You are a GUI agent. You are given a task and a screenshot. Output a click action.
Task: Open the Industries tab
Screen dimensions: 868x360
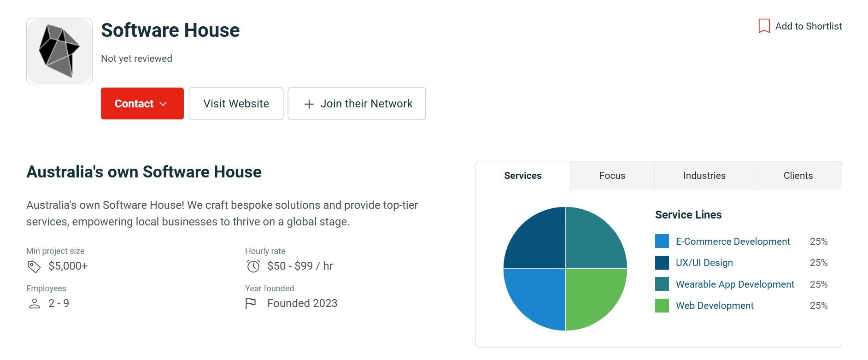pyautogui.click(x=704, y=176)
